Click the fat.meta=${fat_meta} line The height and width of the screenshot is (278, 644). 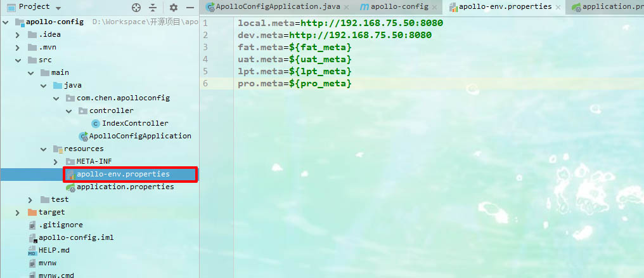coord(295,48)
